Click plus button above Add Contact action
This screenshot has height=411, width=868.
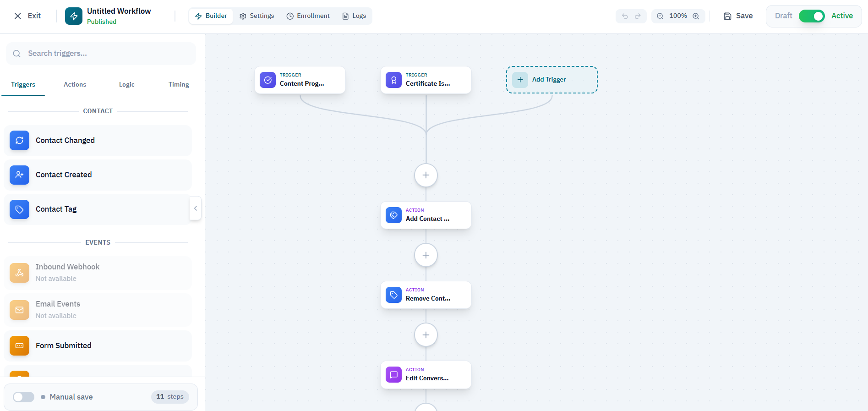(426, 175)
